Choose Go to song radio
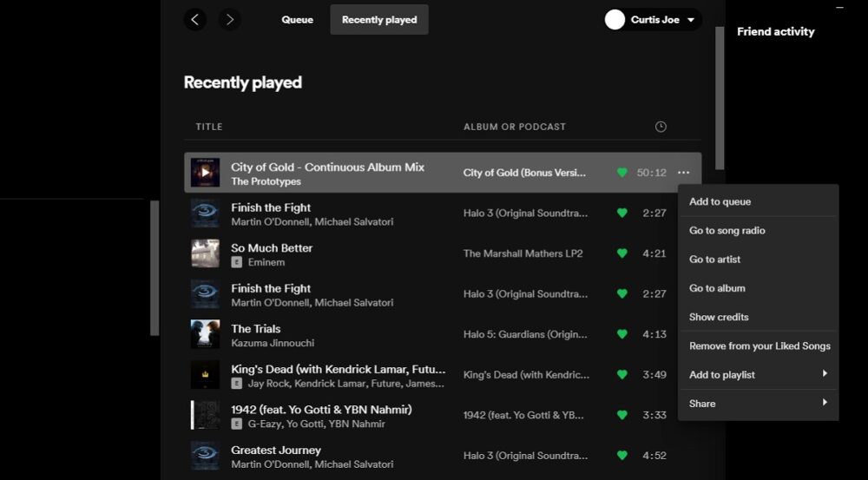Screen dimensions: 868x480 click(759, 231)
